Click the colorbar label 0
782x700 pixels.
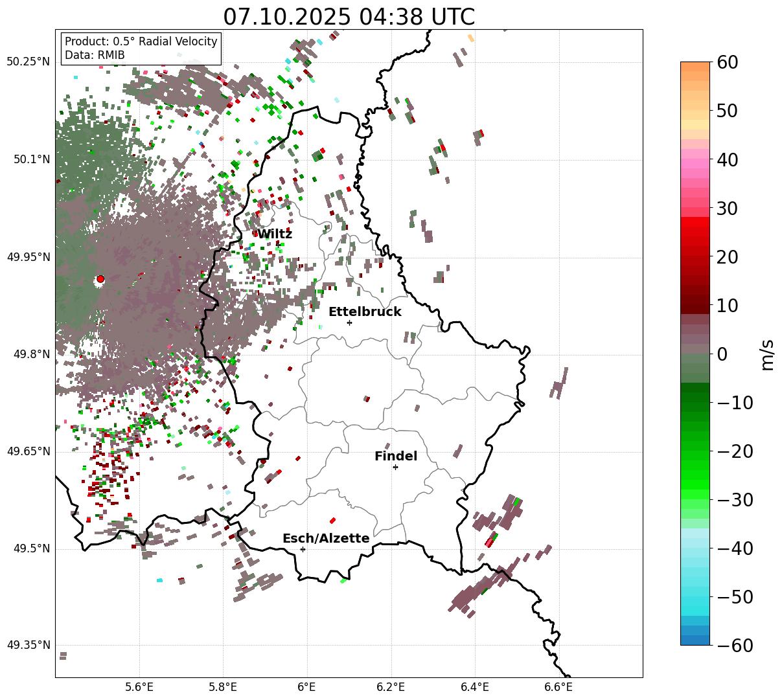(722, 354)
